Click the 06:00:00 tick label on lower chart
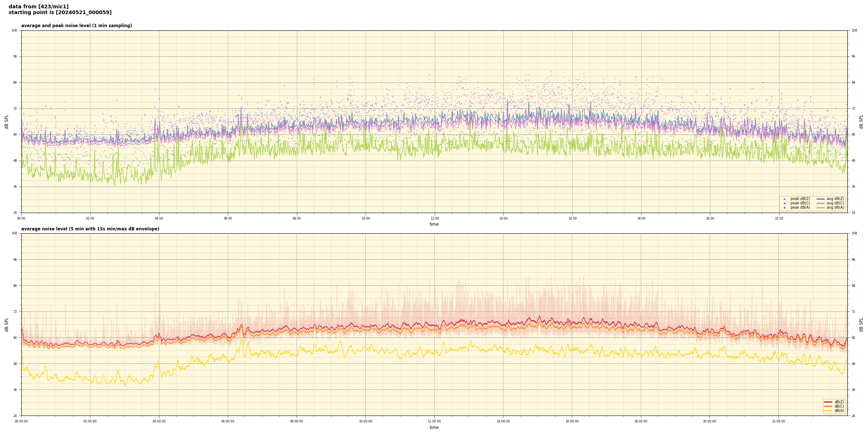 pos(228,421)
